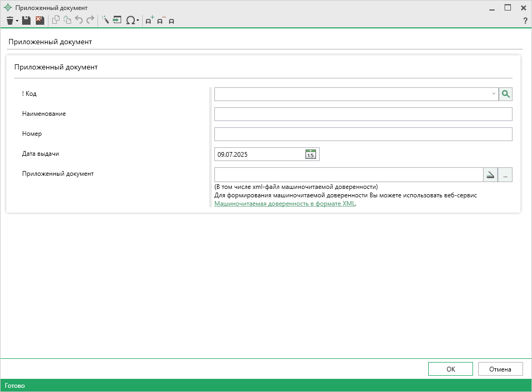The height and width of the screenshot is (392, 532).
Task: Click the magic wand toolbar icon
Action: coord(105,21)
